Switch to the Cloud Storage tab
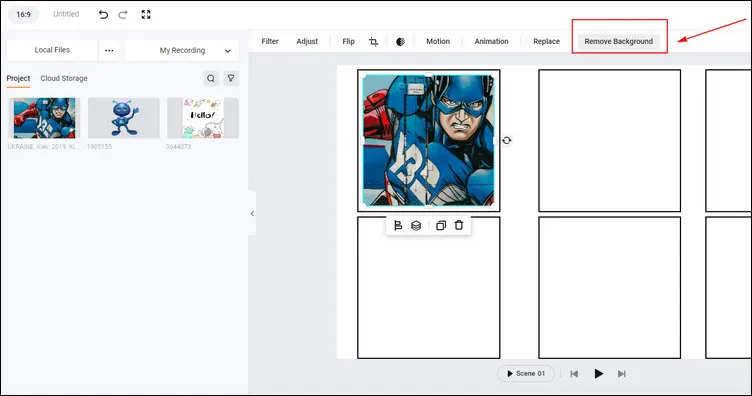The image size is (752, 396). pos(64,78)
